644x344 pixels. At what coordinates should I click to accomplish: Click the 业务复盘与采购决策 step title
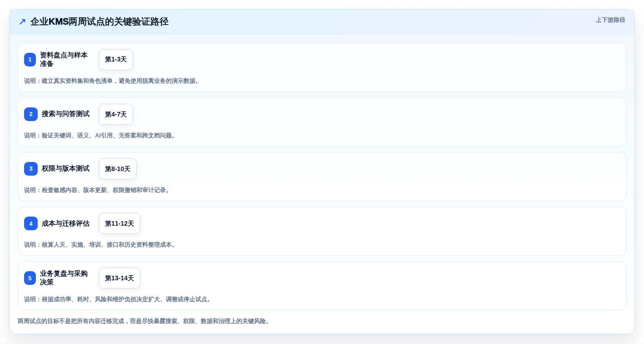point(64,278)
